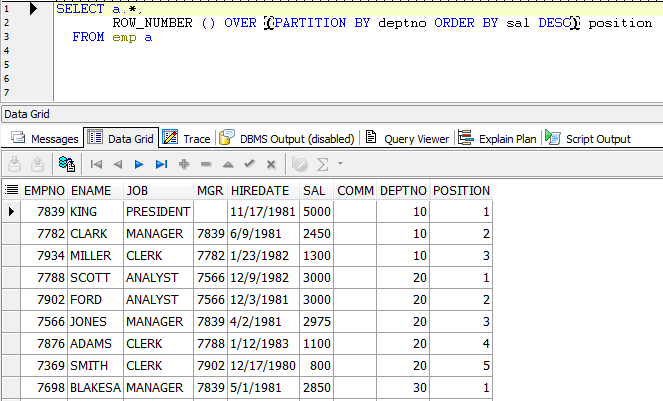Click the refresh data grid icon
This screenshot has height=401, width=663.
pos(66,164)
